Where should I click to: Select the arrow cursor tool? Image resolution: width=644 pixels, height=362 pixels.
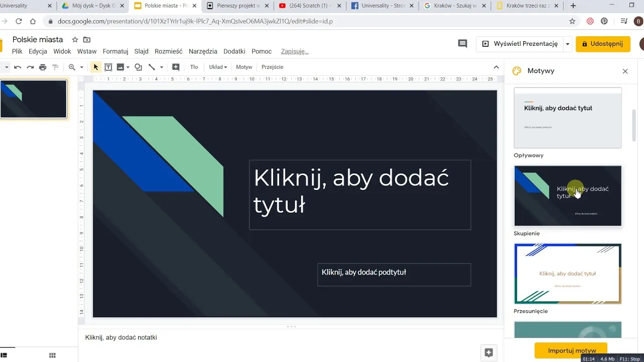[96, 67]
